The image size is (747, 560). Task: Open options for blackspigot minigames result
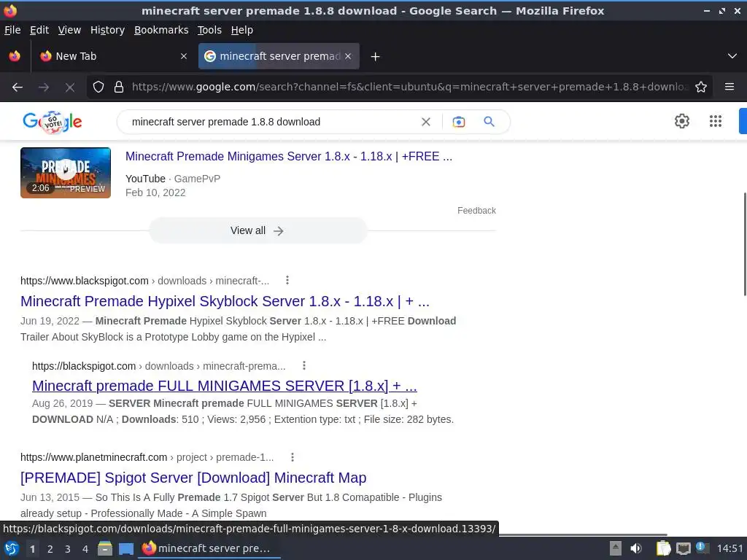(304, 366)
